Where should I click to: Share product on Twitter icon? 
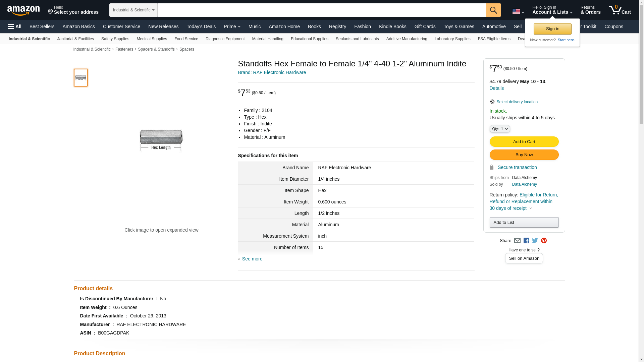[x=535, y=241]
